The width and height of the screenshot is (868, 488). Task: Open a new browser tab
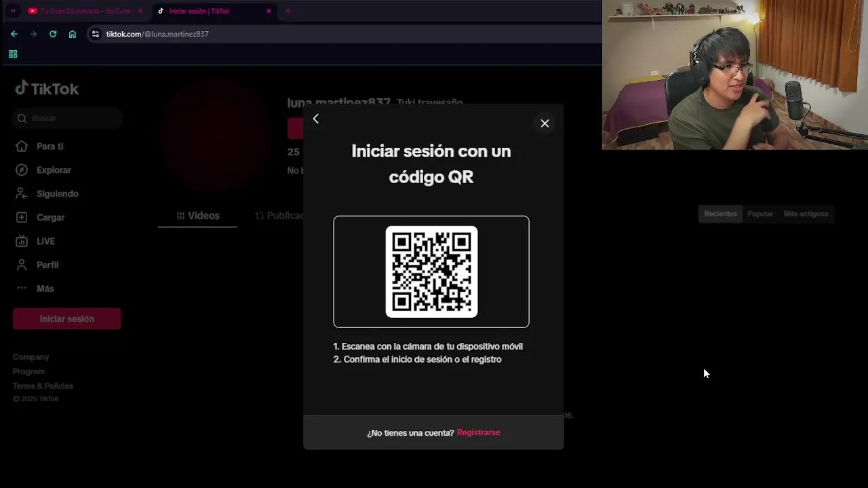(x=288, y=11)
